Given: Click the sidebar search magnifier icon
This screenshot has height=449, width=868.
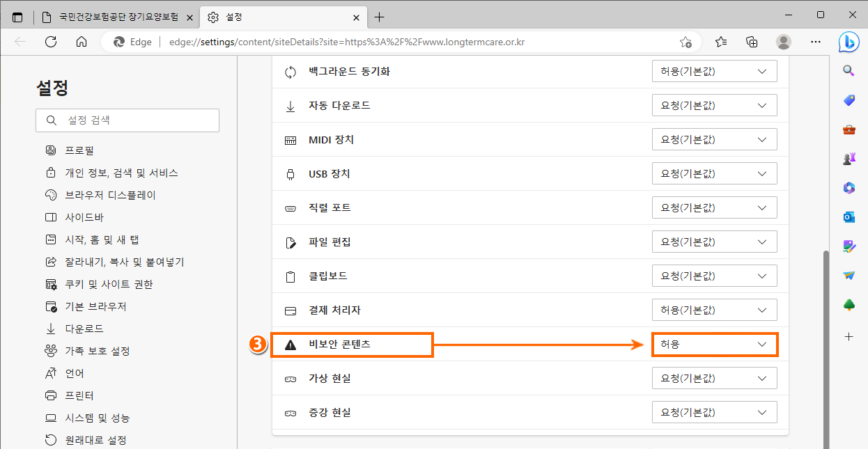Looking at the screenshot, I should (x=848, y=70).
